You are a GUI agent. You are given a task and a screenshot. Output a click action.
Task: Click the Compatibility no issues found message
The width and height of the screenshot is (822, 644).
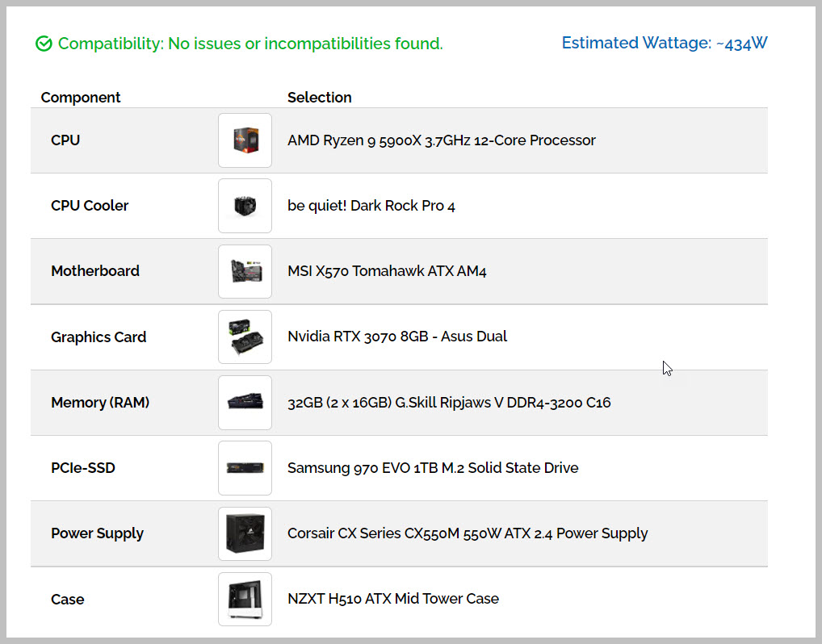(x=250, y=44)
